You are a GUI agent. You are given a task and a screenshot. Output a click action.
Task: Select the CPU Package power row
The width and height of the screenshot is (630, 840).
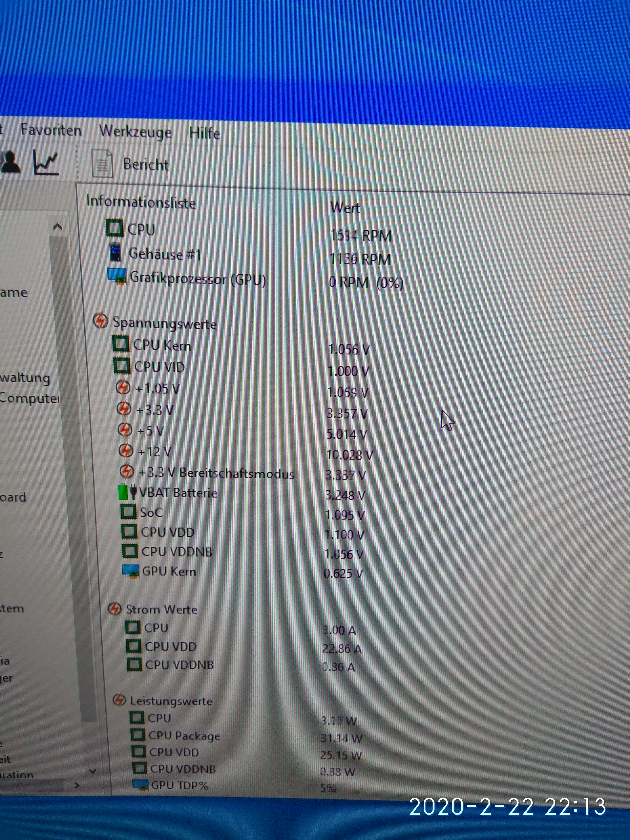tap(184, 736)
